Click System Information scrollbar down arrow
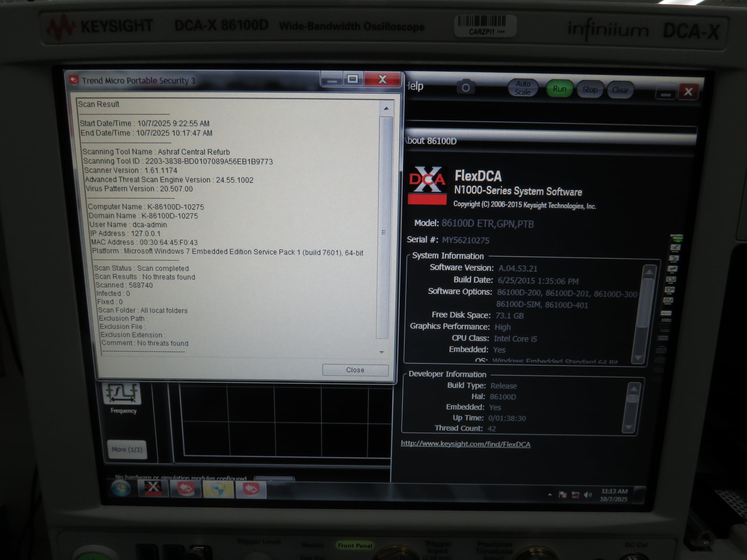 pyautogui.click(x=638, y=358)
